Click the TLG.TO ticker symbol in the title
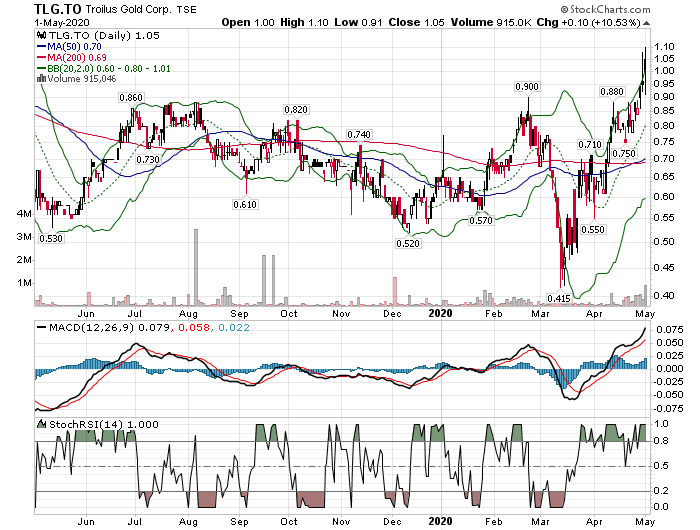700x530 pixels. pyautogui.click(x=58, y=9)
